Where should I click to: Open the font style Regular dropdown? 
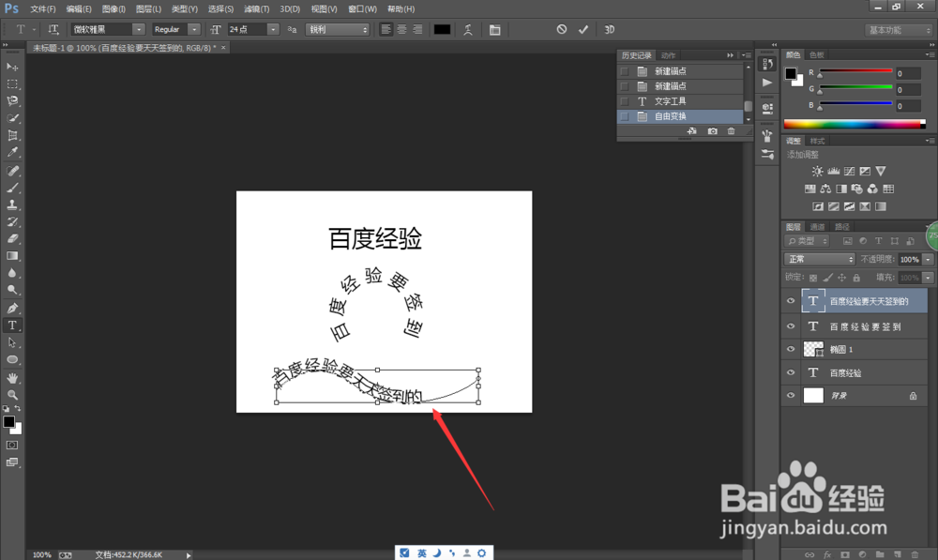coord(193,29)
